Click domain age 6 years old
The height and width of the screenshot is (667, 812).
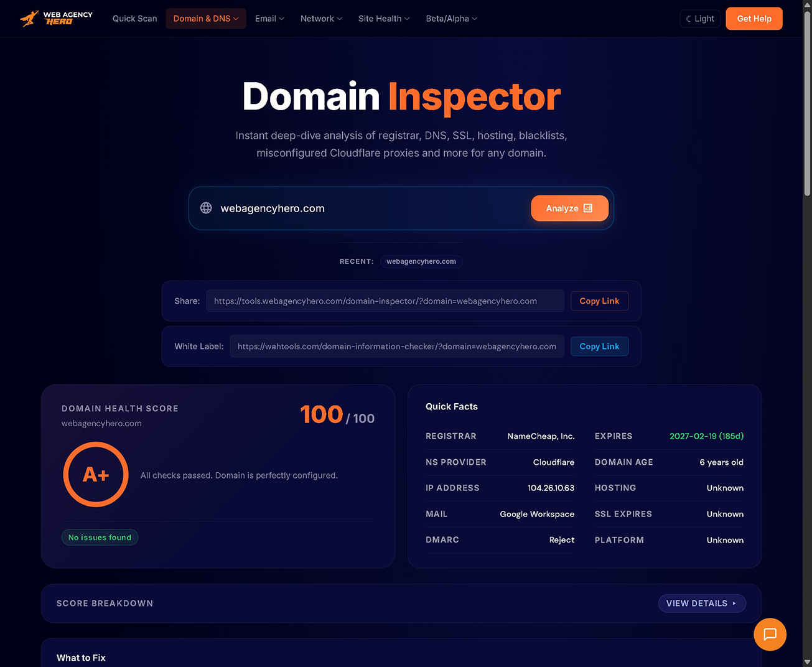pos(721,462)
